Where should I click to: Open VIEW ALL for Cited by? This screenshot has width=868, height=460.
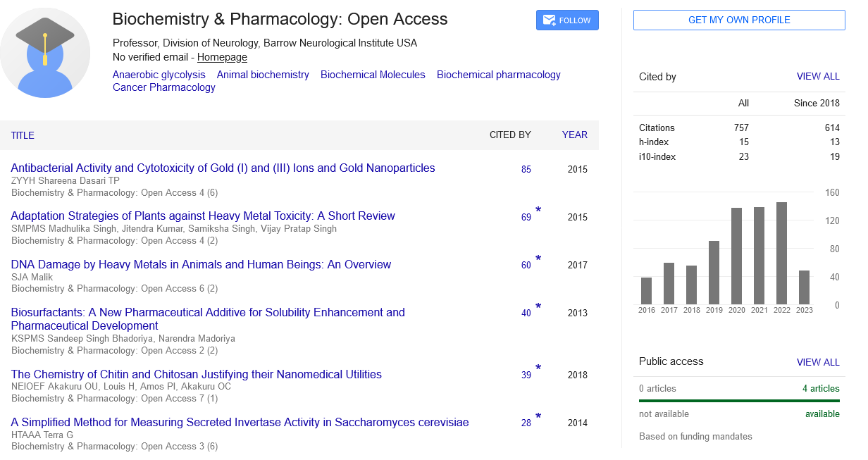pyautogui.click(x=817, y=77)
